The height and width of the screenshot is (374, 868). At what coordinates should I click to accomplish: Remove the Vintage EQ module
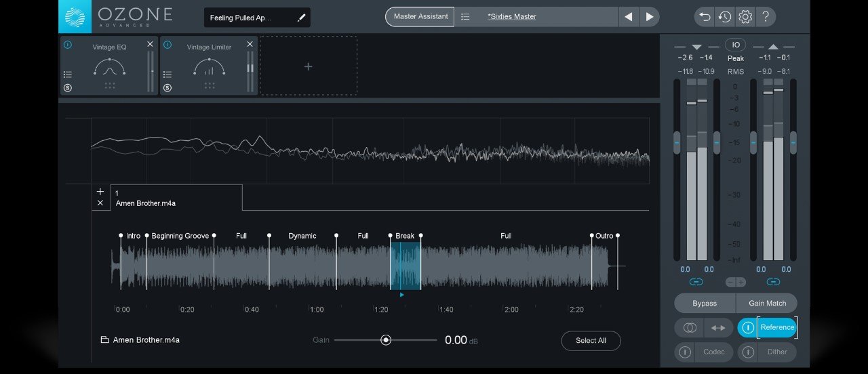coord(150,44)
